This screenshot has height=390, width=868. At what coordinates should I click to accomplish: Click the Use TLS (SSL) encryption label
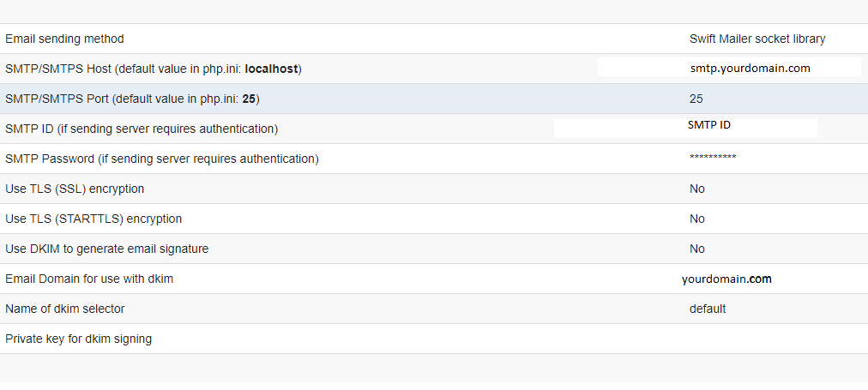coord(74,189)
